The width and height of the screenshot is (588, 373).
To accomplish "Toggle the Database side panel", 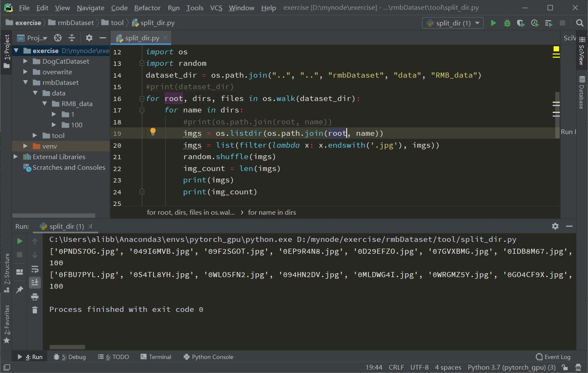I will (582, 92).
